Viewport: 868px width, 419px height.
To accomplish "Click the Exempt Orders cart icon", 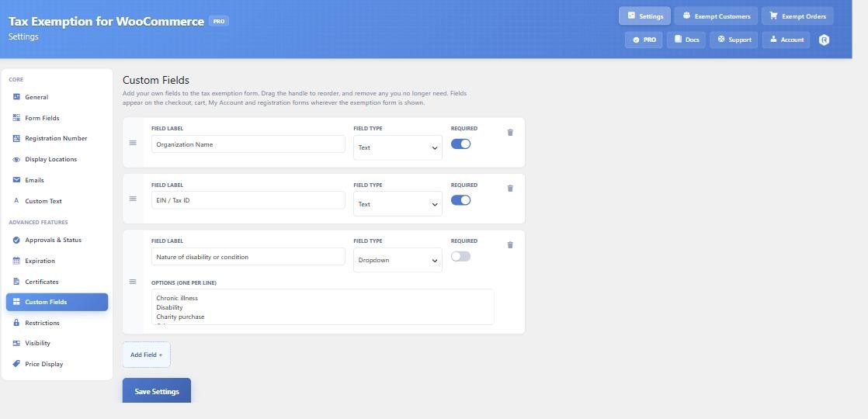I will [x=773, y=16].
